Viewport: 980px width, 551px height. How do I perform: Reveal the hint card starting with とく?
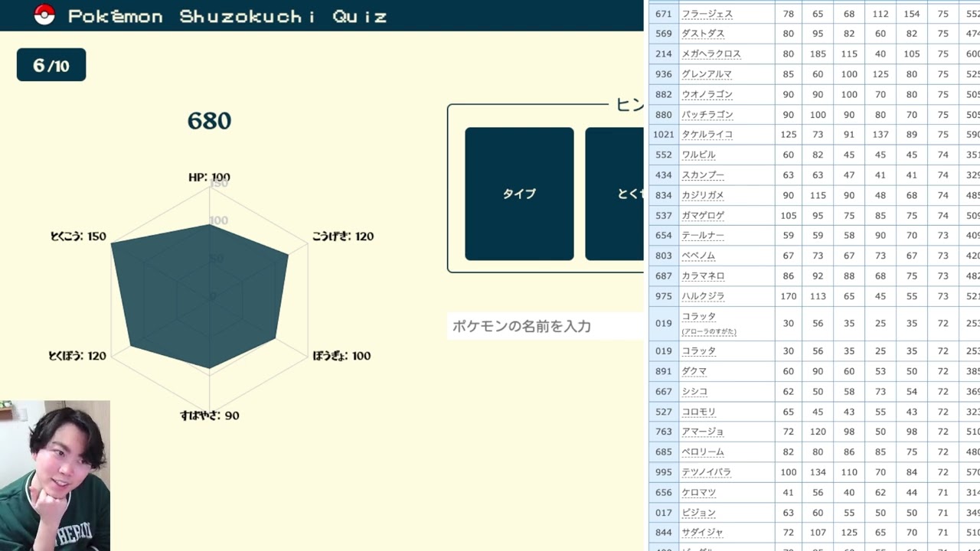point(615,194)
